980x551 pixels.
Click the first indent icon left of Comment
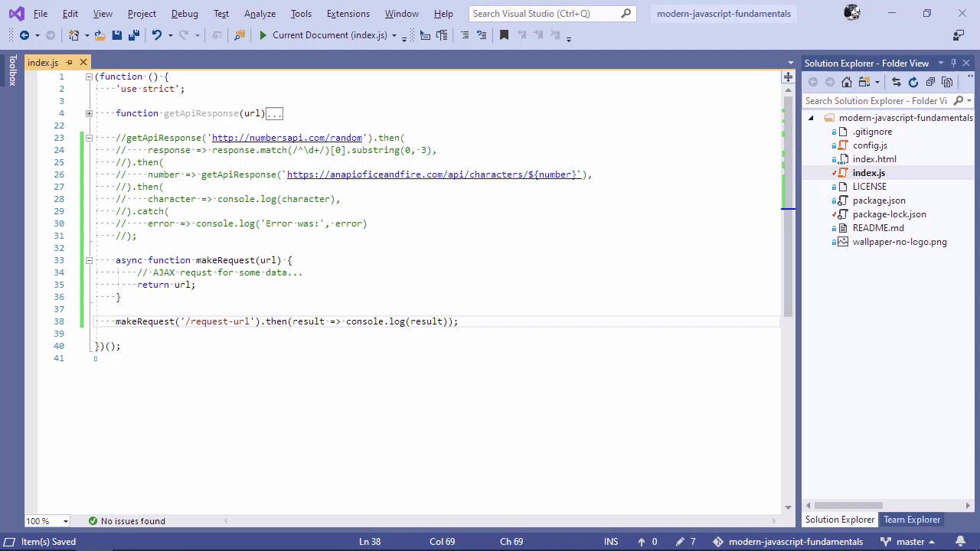point(425,35)
